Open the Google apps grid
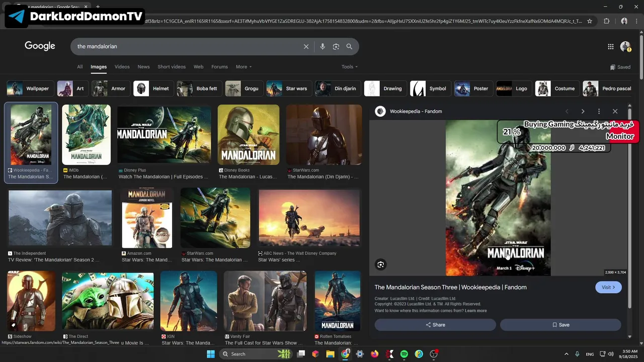 point(610,47)
